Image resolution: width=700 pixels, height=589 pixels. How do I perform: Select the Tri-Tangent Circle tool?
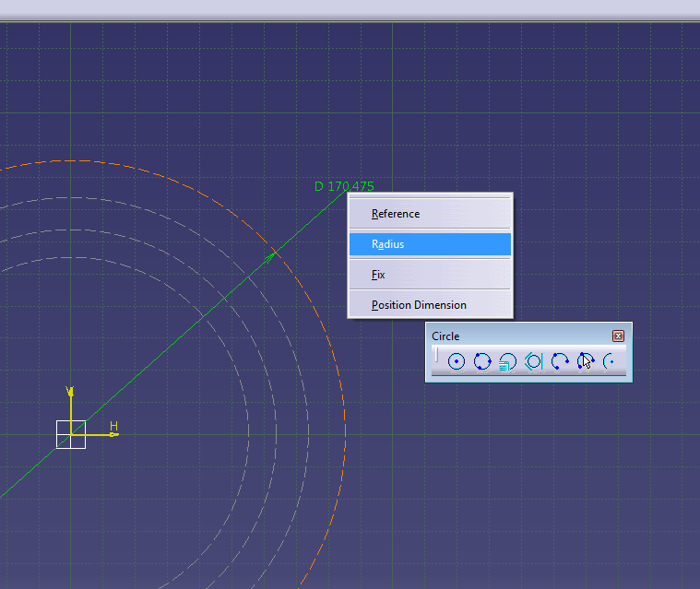point(533,361)
